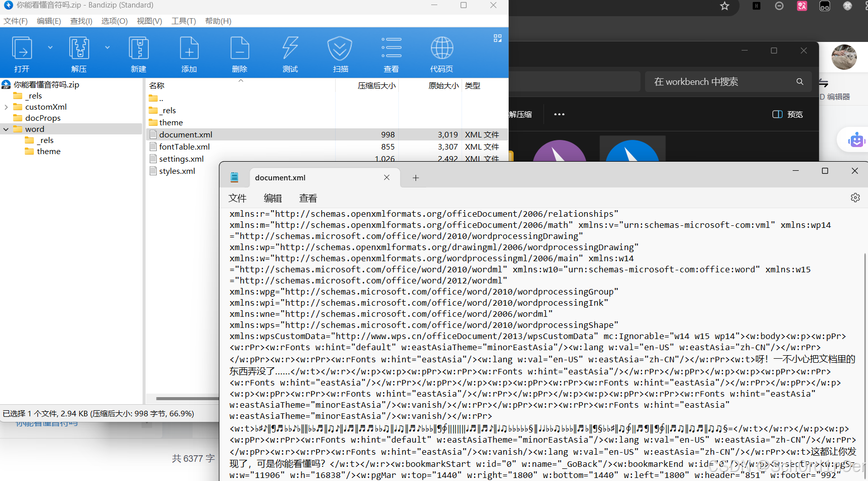The width and height of the screenshot is (868, 481).
Task: Open the three-dots more options menu
Action: [x=559, y=114]
